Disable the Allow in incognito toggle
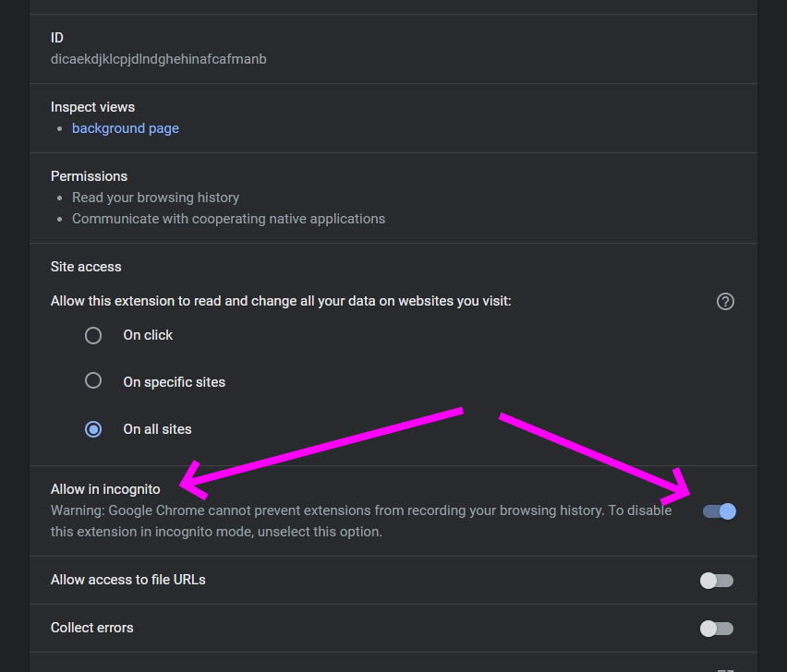The image size is (787, 672). click(x=720, y=511)
